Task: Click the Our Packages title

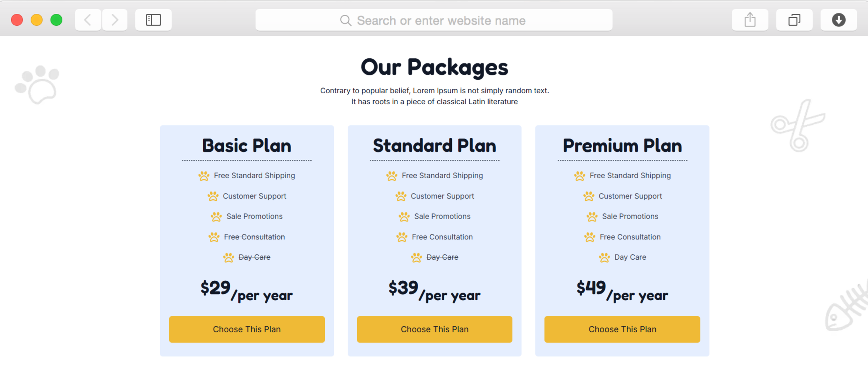Action: [434, 67]
